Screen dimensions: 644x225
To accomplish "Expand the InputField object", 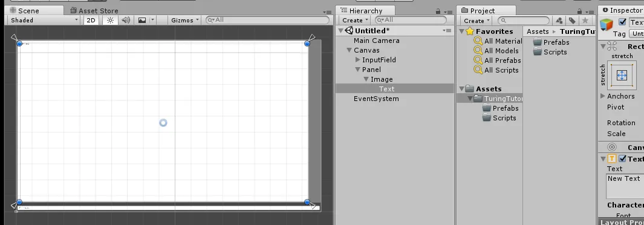I will [358, 60].
